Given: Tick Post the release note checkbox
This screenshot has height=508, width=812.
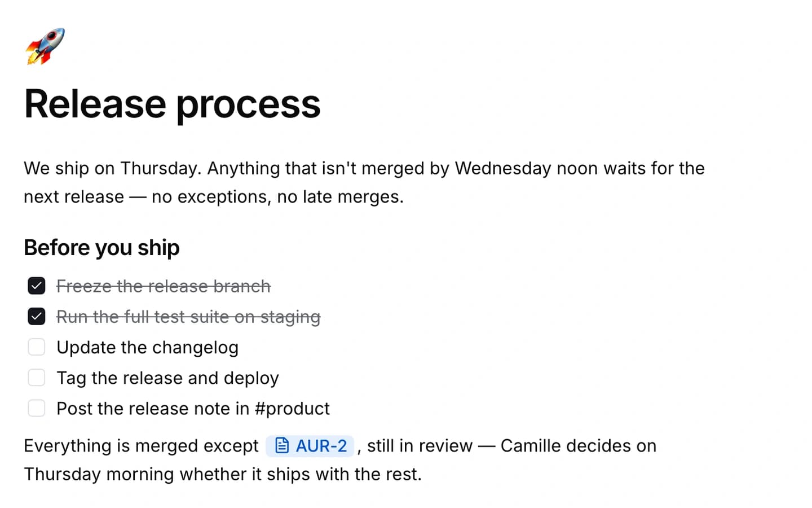Looking at the screenshot, I should point(37,408).
